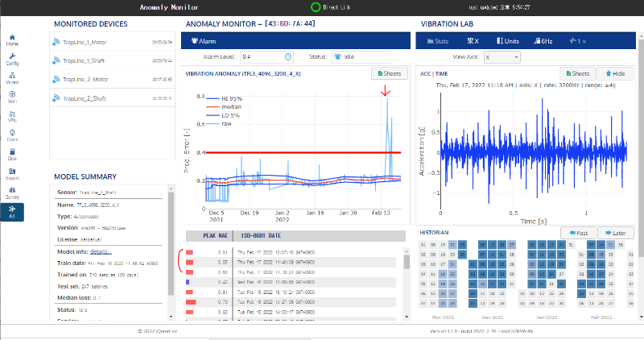Toggle the raw legend entry
This screenshot has height=340, width=644.
pyautogui.click(x=219, y=124)
